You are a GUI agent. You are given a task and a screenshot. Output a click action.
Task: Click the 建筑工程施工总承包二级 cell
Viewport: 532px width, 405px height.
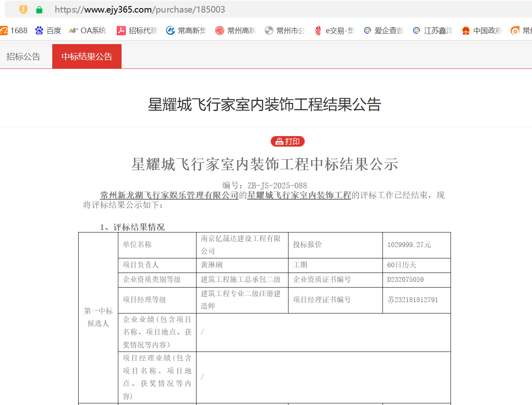click(x=242, y=280)
